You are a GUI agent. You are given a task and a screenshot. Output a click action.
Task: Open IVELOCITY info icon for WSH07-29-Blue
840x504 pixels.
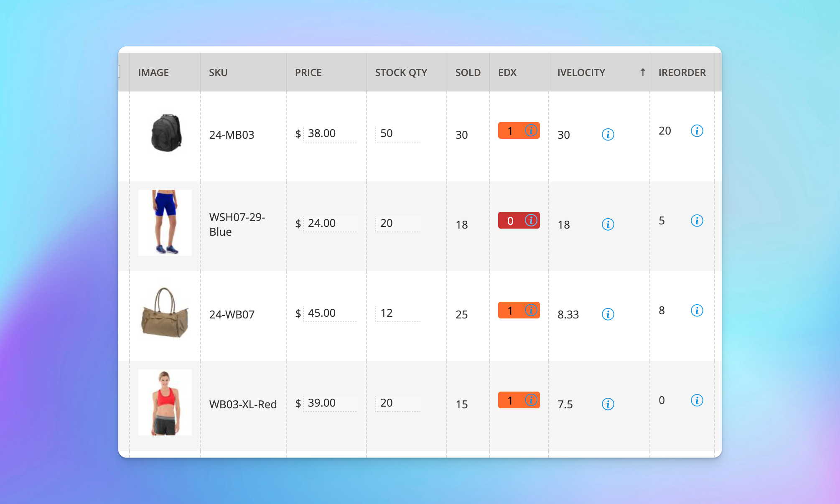(x=608, y=224)
